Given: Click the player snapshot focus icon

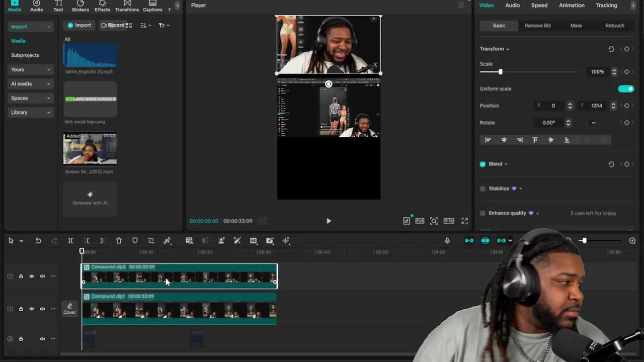Looking at the screenshot, I should click(x=434, y=221).
